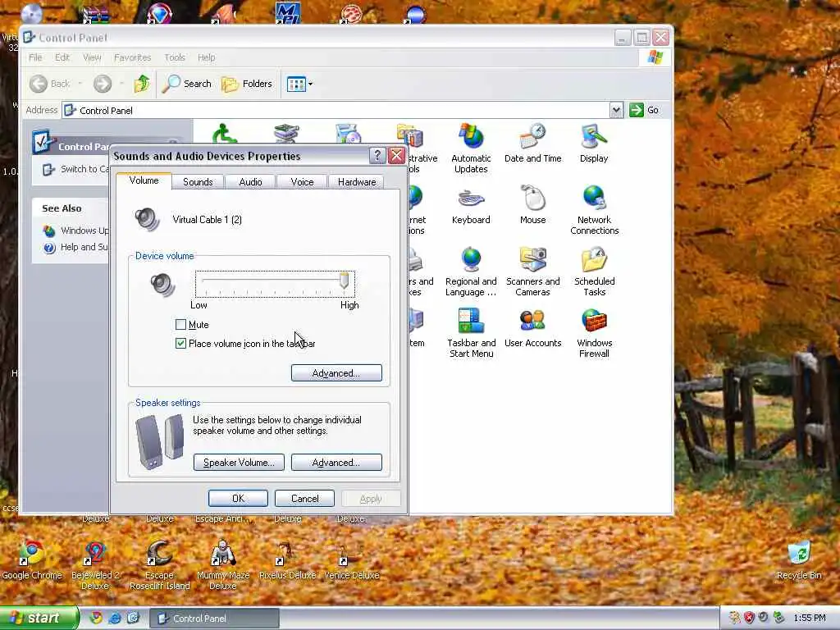840x630 pixels.
Task: Open the Automatic Updates control panel icon
Action: pos(471,148)
